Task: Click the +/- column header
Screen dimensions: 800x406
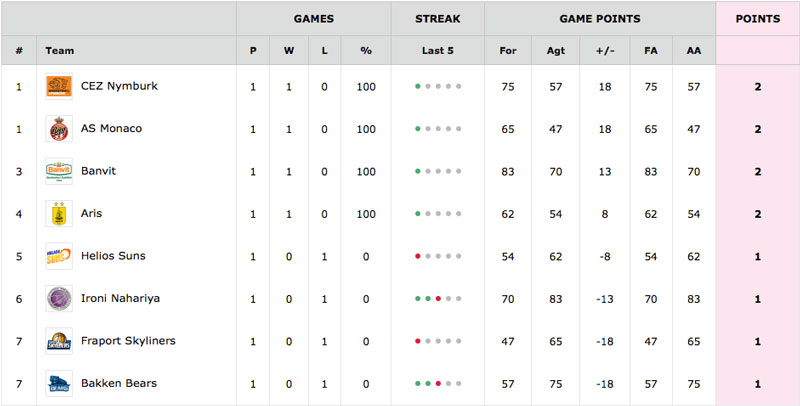Action: [605, 50]
